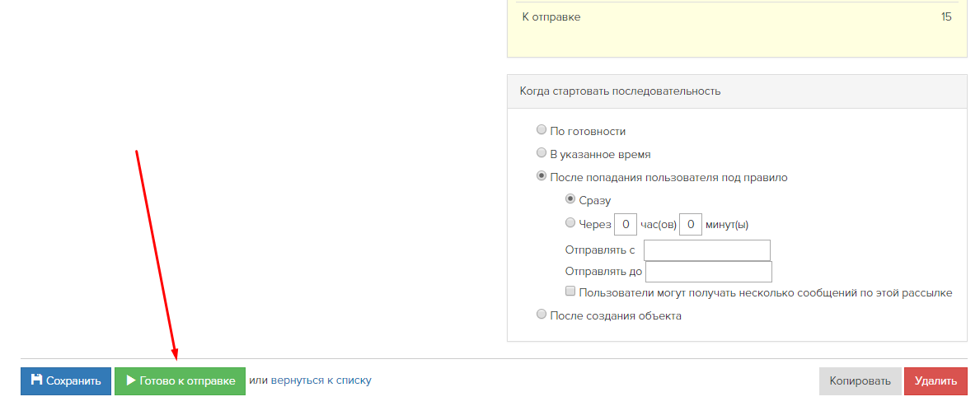Choose the В указанное время option
The width and height of the screenshot is (980, 406).
(542, 152)
